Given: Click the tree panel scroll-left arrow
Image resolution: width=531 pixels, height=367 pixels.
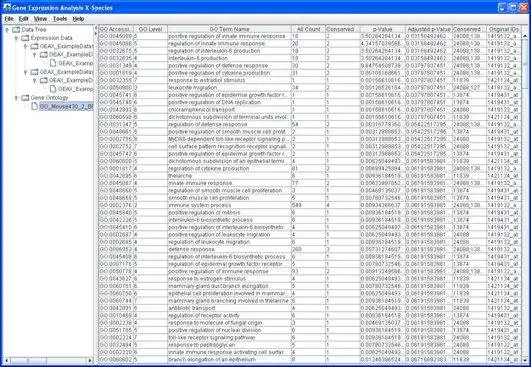Looking at the screenshot, I should coord(5,361).
